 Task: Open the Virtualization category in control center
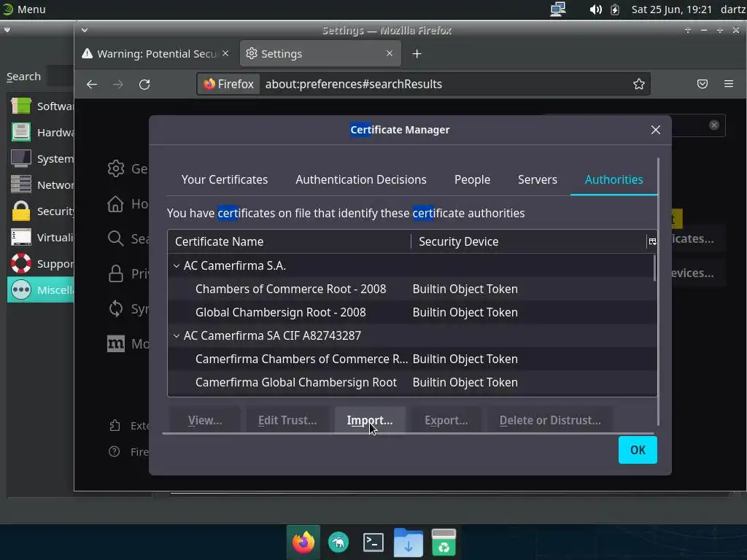coord(41,237)
